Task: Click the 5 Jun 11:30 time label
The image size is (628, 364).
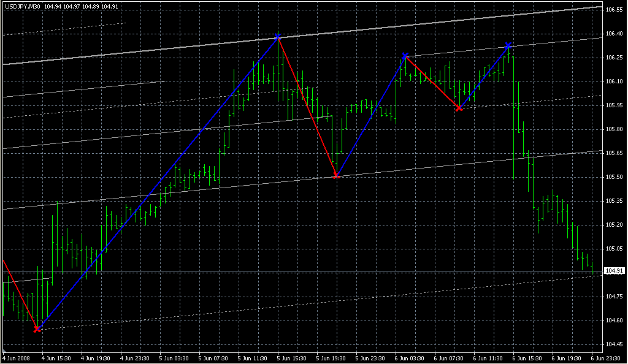Action: point(252,358)
